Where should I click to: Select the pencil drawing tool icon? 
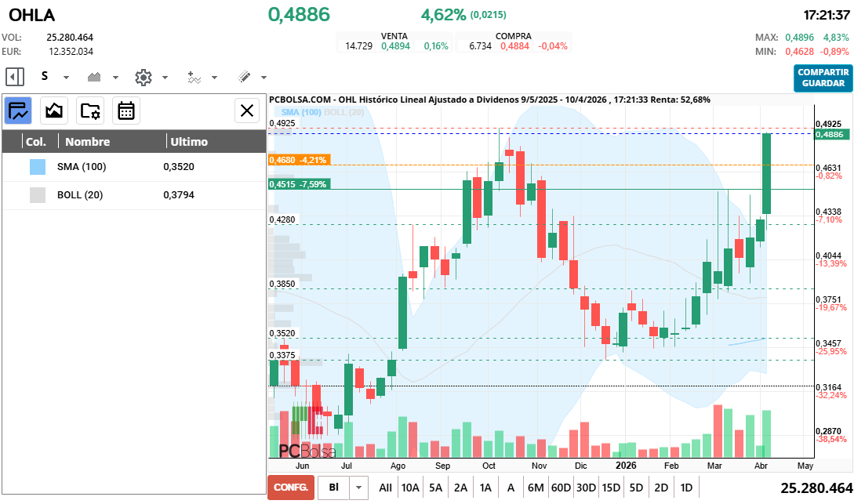(x=244, y=77)
